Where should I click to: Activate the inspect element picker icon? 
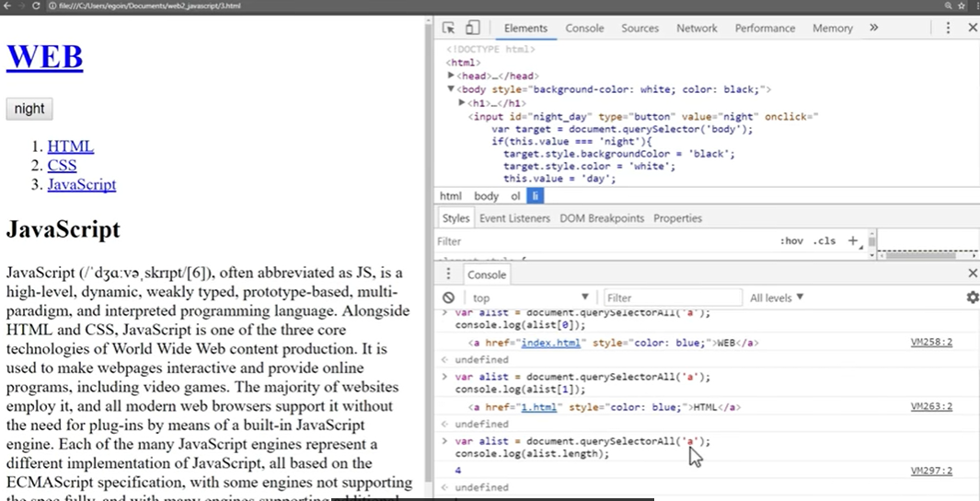[x=448, y=28]
